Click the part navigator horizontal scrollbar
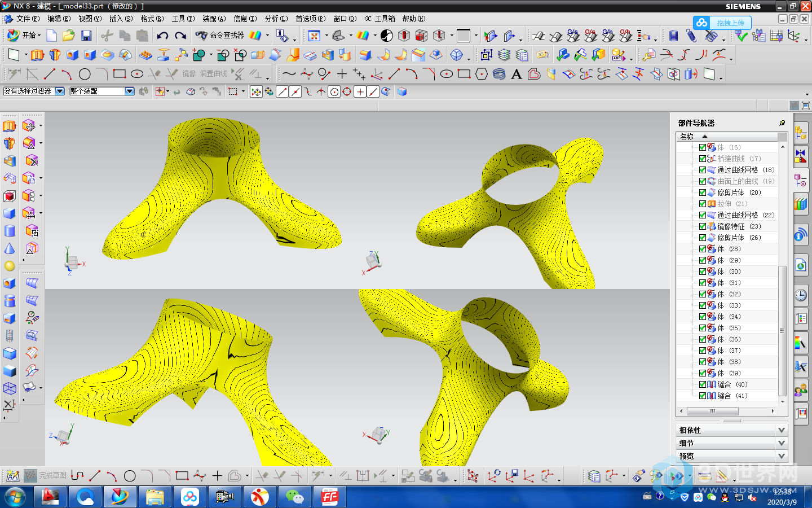The height and width of the screenshot is (508, 812). click(712, 411)
